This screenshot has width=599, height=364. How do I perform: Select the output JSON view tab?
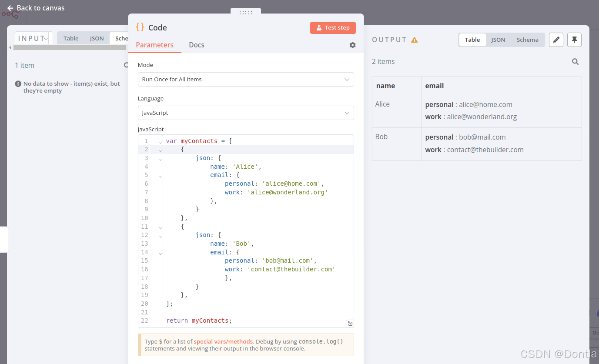click(x=498, y=40)
